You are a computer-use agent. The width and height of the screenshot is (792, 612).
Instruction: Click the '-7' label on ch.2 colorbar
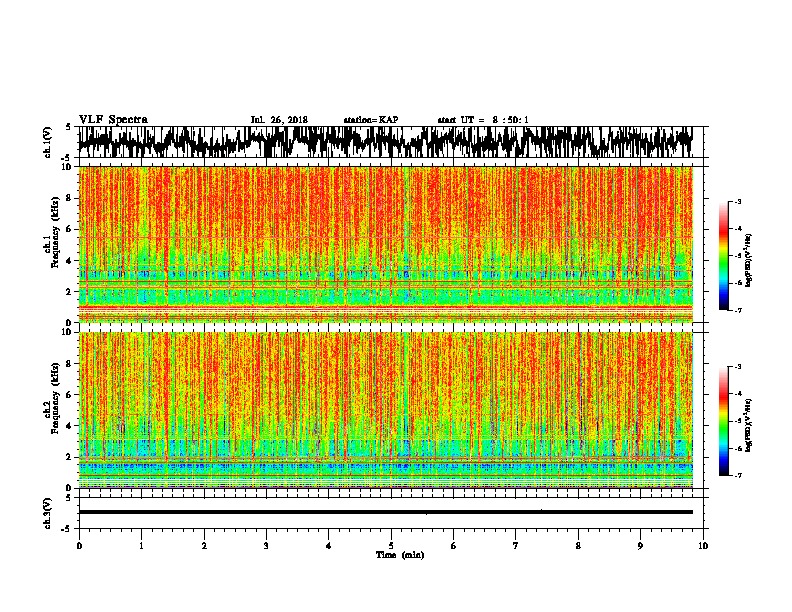pyautogui.click(x=737, y=476)
